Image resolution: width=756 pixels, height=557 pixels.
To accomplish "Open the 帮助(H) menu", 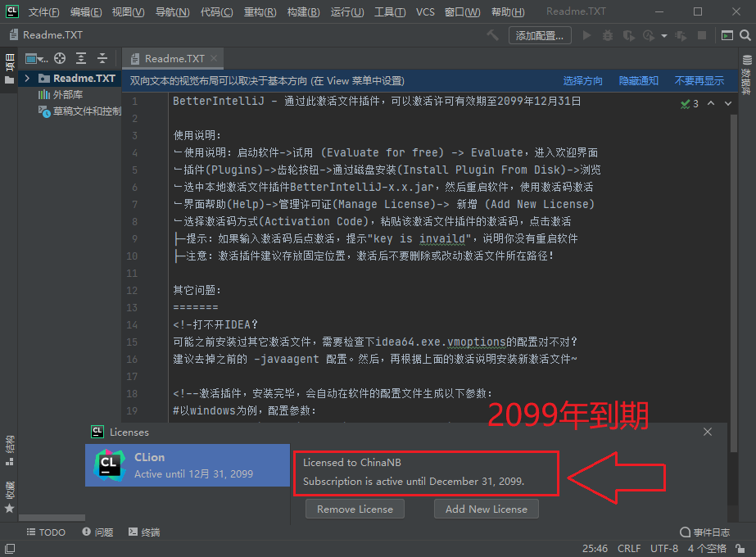I will tap(508, 11).
